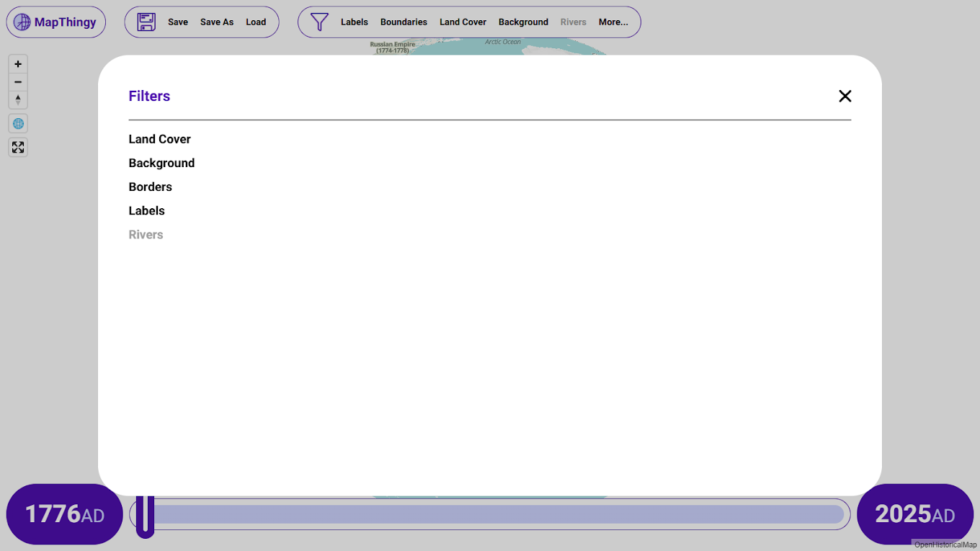Expand the Land Cover section in Filters

159,139
